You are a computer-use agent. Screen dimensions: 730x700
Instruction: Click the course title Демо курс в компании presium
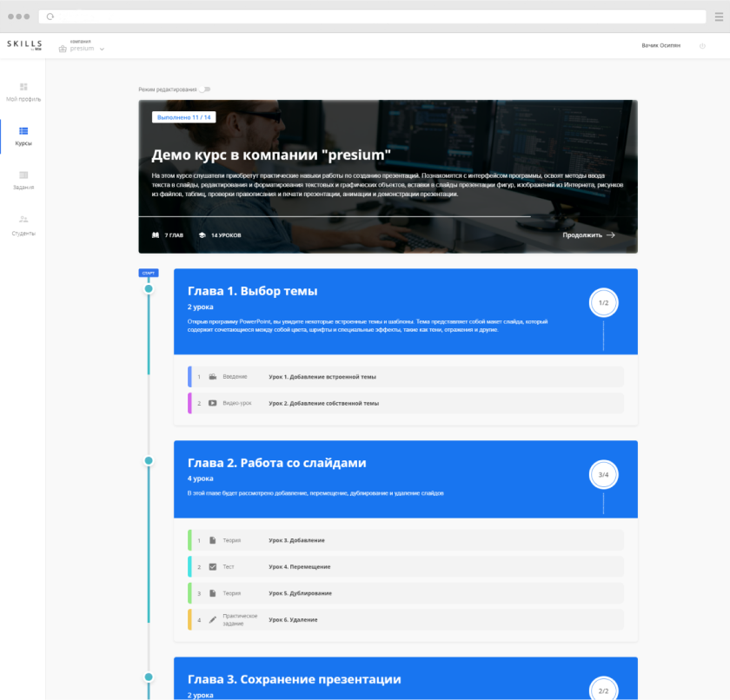tap(271, 155)
